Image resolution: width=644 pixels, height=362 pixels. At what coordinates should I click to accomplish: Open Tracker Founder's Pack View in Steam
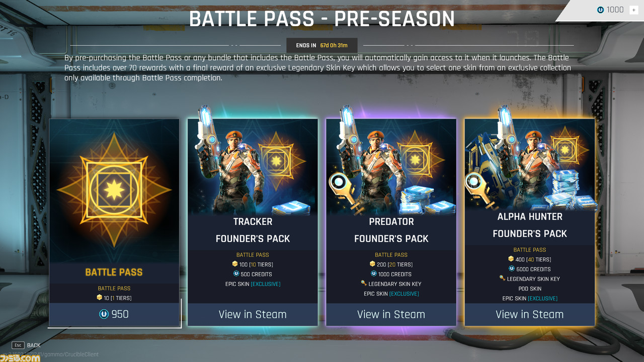click(253, 314)
